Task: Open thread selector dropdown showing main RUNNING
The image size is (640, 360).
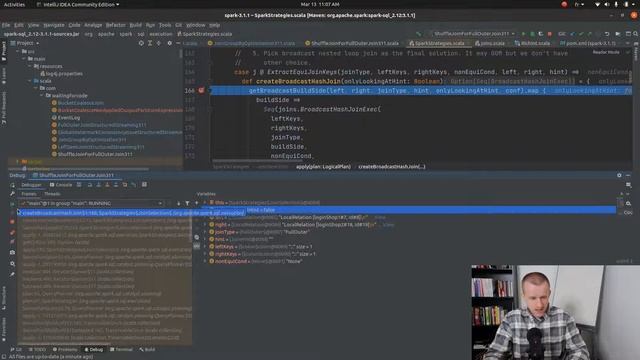Action: click(91, 203)
